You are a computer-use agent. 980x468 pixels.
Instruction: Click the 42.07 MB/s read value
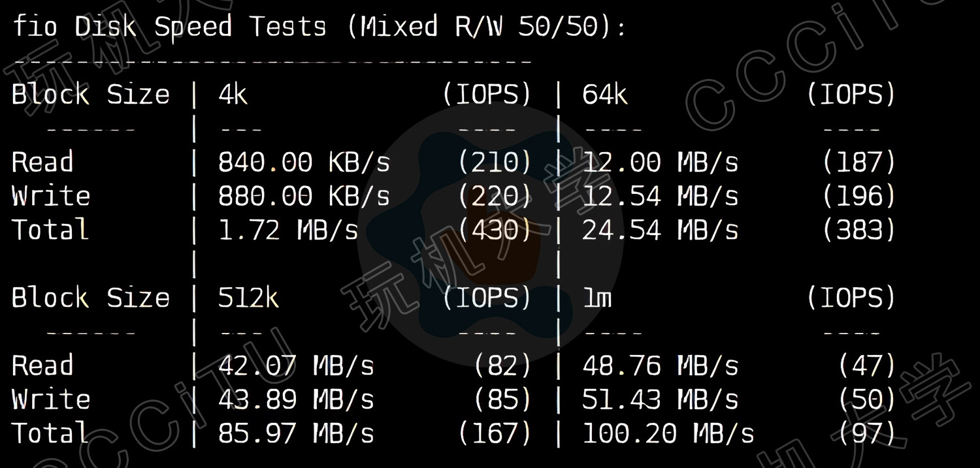pos(296,366)
